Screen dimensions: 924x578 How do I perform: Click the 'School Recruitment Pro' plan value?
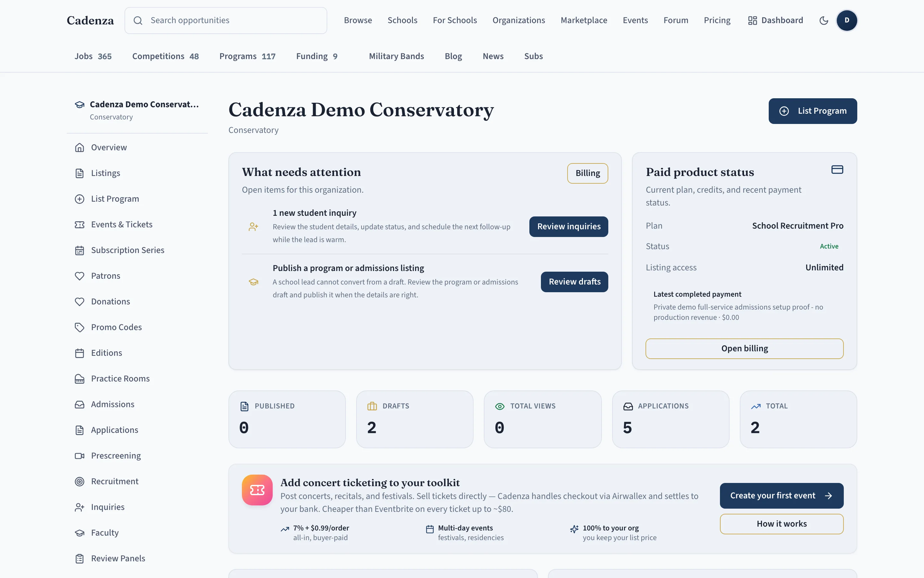tap(798, 226)
